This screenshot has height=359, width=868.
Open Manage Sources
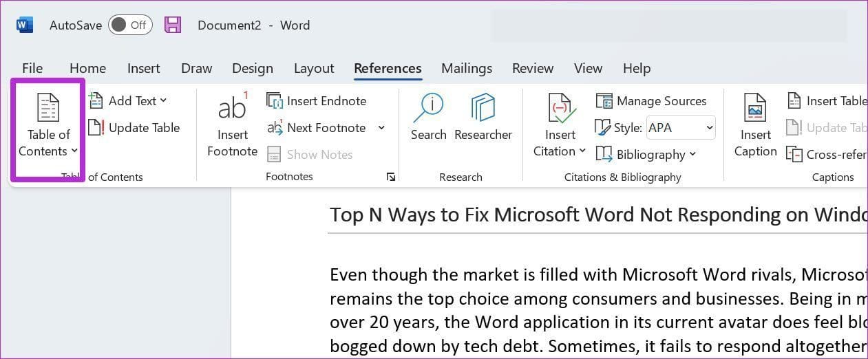pos(651,101)
